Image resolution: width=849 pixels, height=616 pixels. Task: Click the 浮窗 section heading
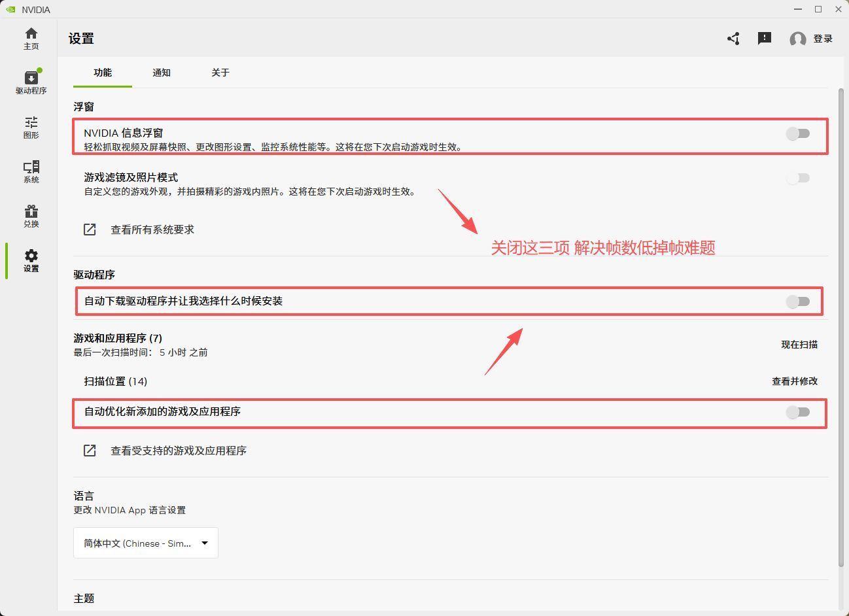pyautogui.click(x=84, y=107)
